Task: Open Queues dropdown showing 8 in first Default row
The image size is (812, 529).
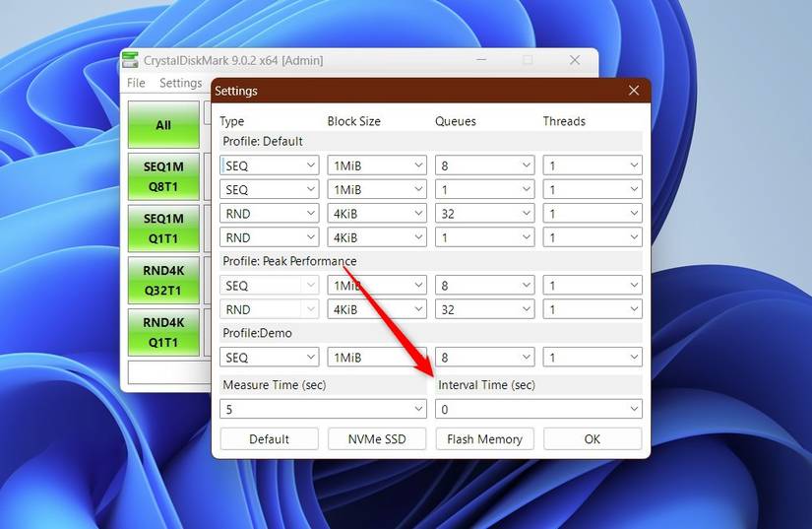Action: [x=484, y=165]
